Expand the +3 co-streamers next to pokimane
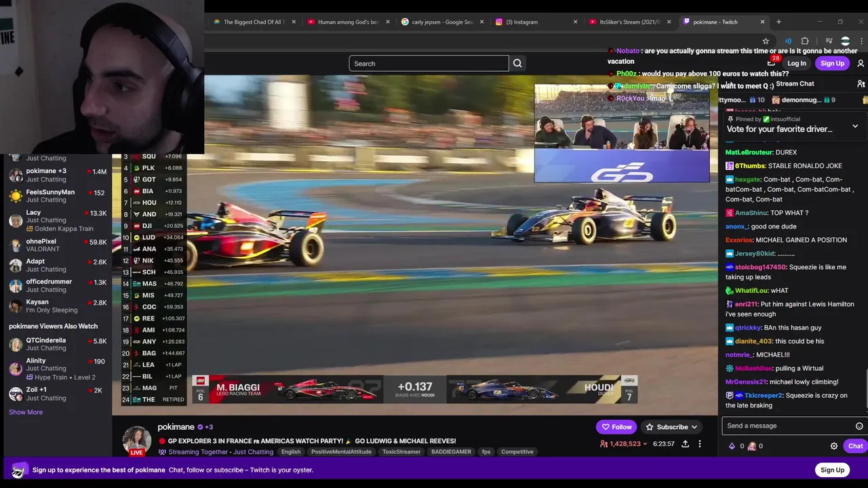 tap(209, 427)
